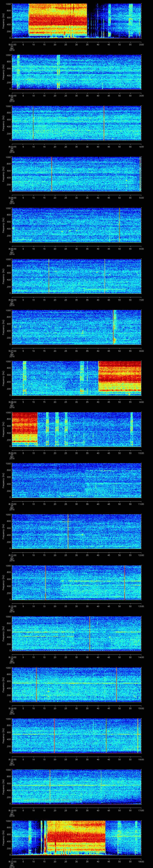
Task: Click the red vertical line near 26s in 8:11:00 panel
Action: point(68,531)
